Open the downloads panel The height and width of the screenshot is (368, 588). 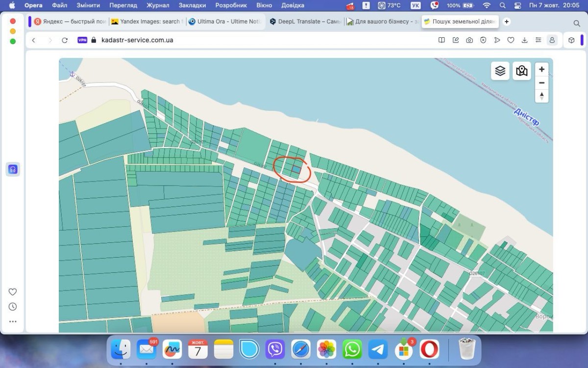(524, 40)
